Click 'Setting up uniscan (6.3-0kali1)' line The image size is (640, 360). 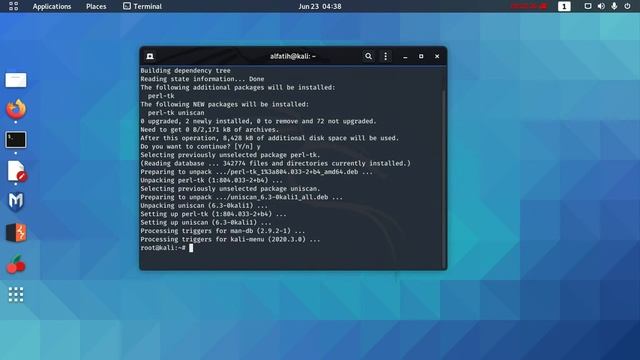pyautogui.click(x=206, y=222)
